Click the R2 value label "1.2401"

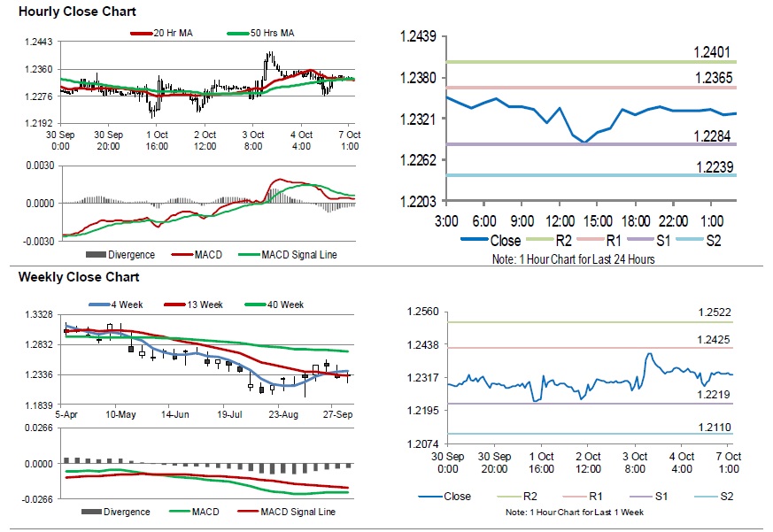pos(712,51)
